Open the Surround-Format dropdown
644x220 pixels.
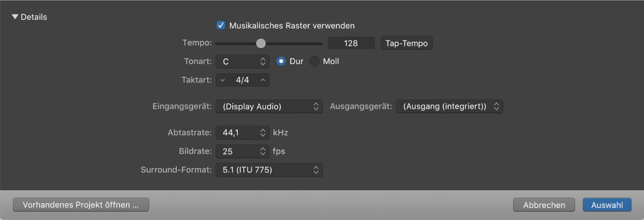[269, 170]
